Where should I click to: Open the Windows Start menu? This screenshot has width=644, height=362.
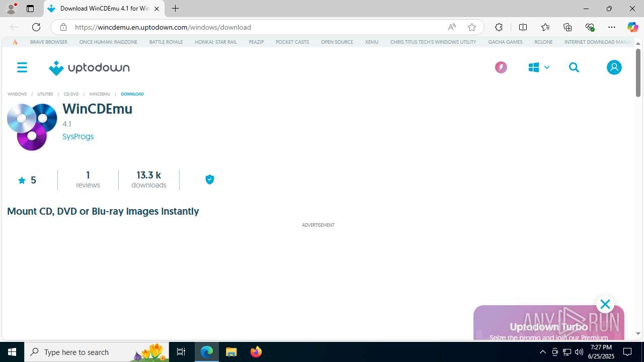(12, 352)
